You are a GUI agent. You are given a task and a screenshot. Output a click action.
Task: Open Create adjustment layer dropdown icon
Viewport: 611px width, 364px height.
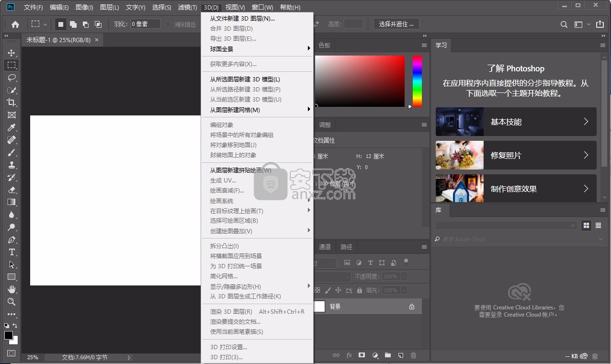pyautogui.click(x=375, y=355)
